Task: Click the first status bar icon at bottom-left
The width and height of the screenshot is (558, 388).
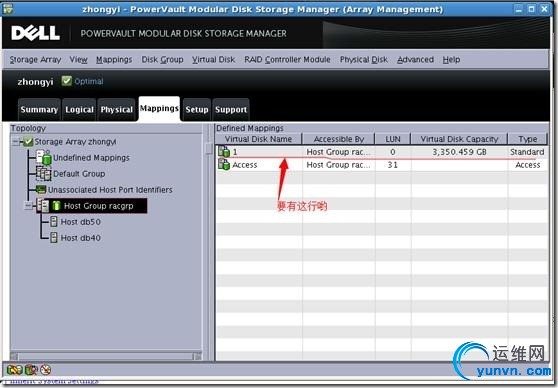Action: (x=14, y=369)
